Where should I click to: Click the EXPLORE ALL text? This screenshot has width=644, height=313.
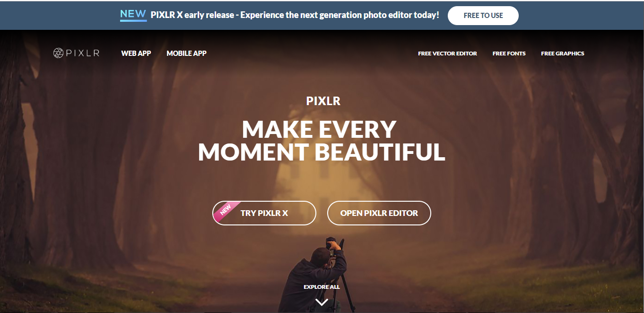tap(322, 287)
